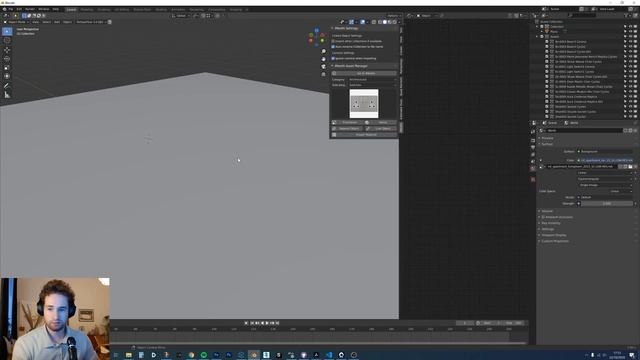This screenshot has width=640, height=360.
Task: Play the animation forward
Action: coord(267,323)
